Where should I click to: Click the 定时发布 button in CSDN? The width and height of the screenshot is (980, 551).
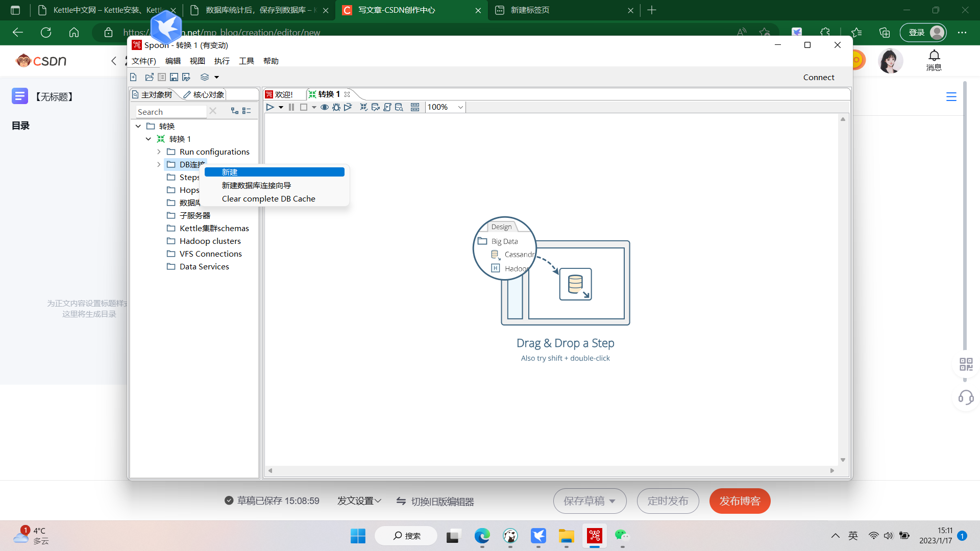(x=668, y=501)
